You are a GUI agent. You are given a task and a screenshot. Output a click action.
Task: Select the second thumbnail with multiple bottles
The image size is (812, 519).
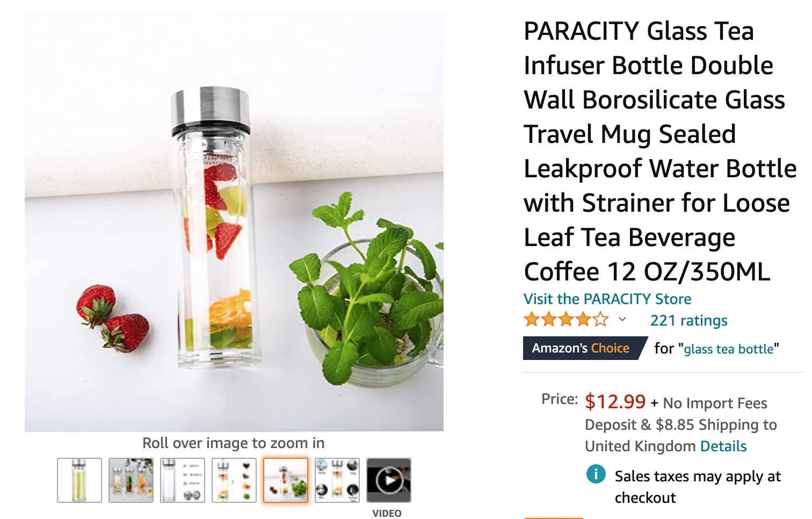tap(131, 480)
